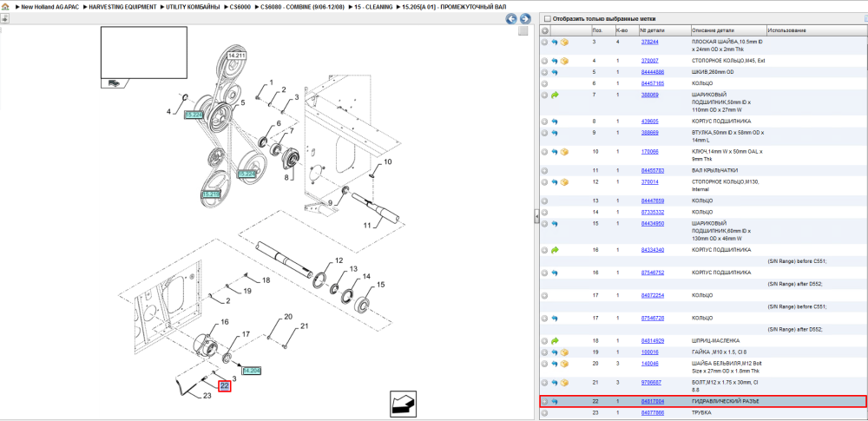Open part number 388069 link
Screen dimensions: 868x421
(x=649, y=95)
